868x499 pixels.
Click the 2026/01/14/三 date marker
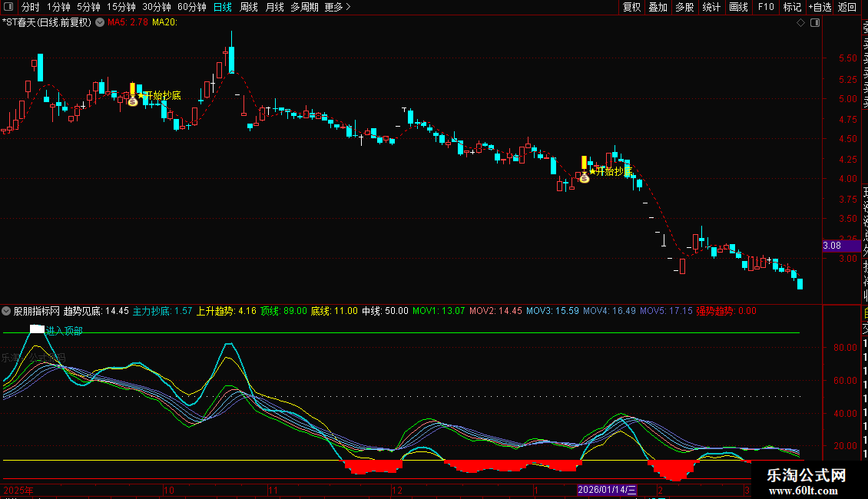[608, 490]
